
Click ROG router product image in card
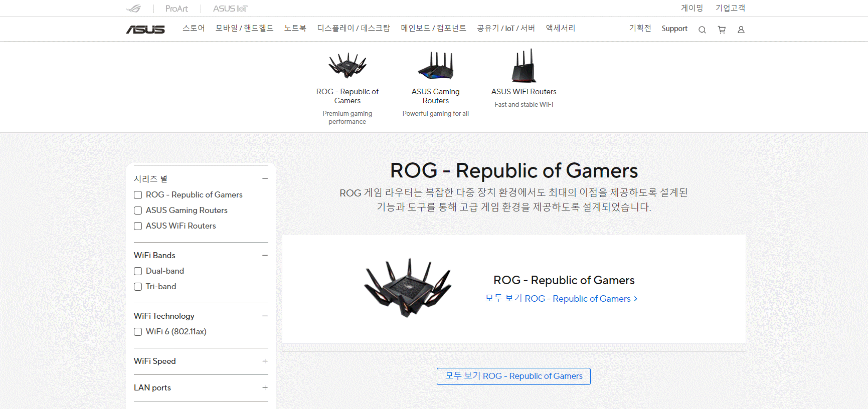(408, 288)
